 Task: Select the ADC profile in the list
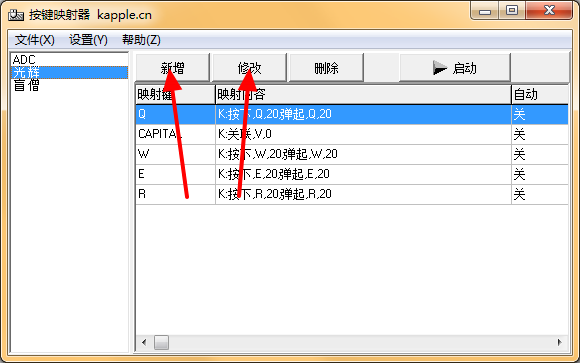pos(69,60)
